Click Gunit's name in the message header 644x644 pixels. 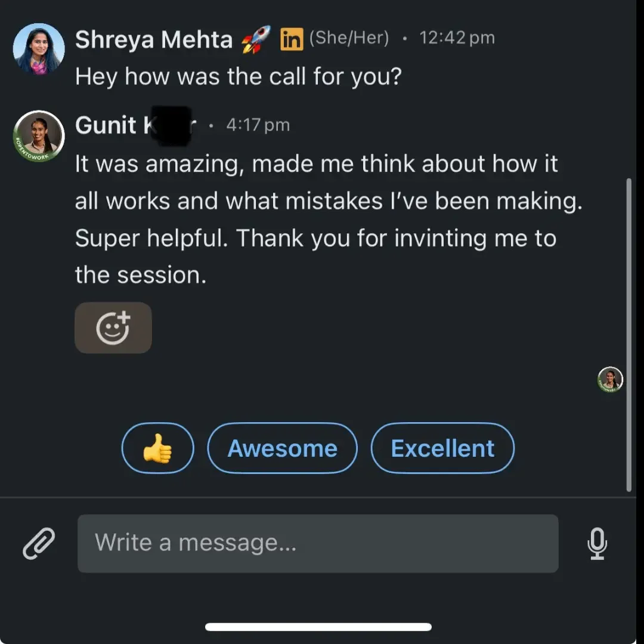[x=113, y=125]
